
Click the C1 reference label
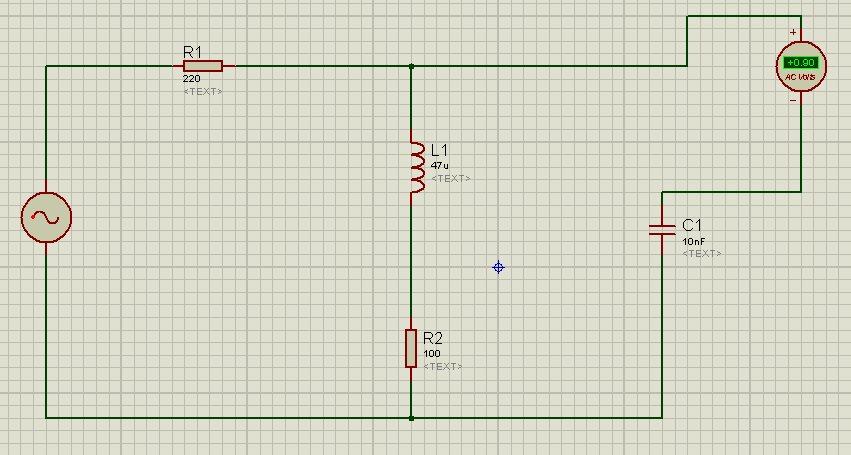coord(692,225)
